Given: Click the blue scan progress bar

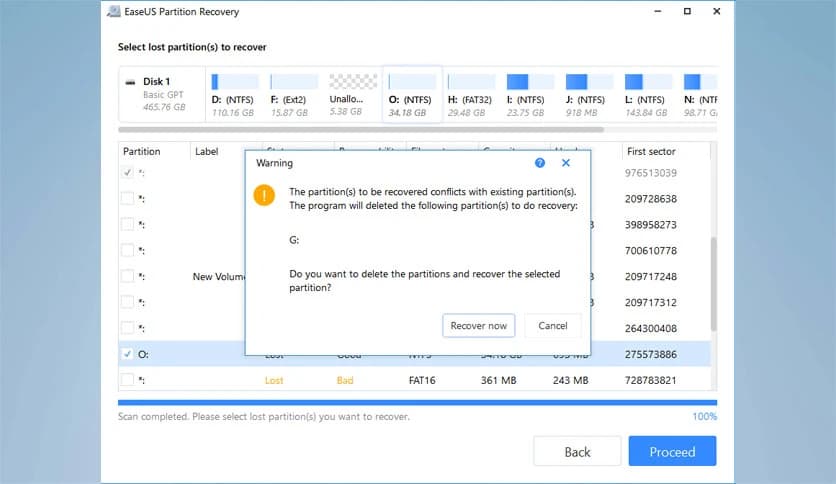Looking at the screenshot, I should point(417,403).
